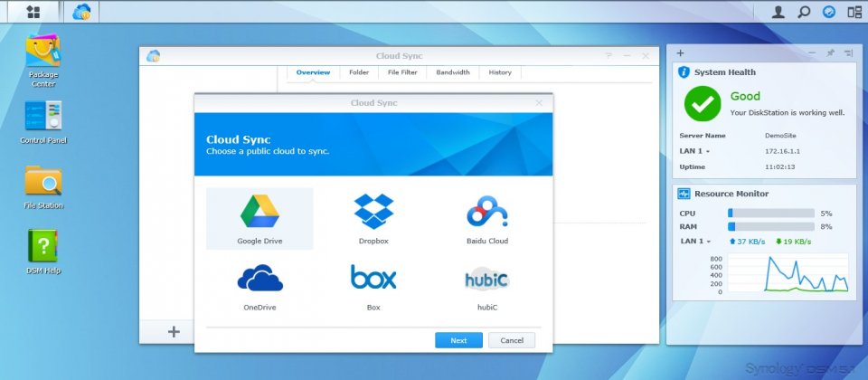868x380 pixels.
Task: Click the System Health shield icon
Action: tap(684, 72)
